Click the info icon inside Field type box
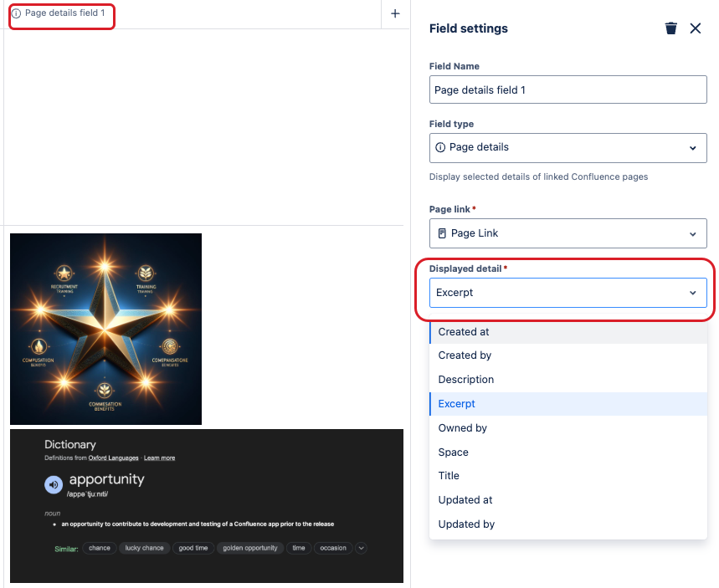Viewport: 719px width, 588px height. [x=440, y=147]
